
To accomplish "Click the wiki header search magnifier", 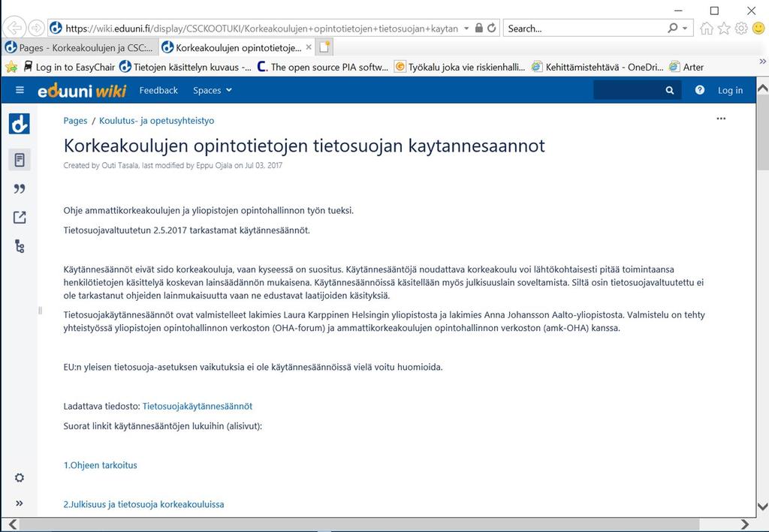I will [x=669, y=90].
